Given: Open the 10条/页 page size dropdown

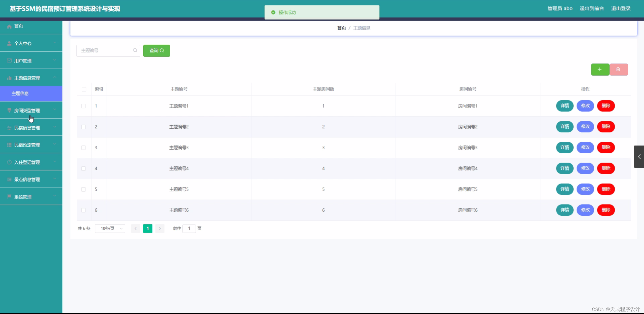Looking at the screenshot, I should [110, 228].
